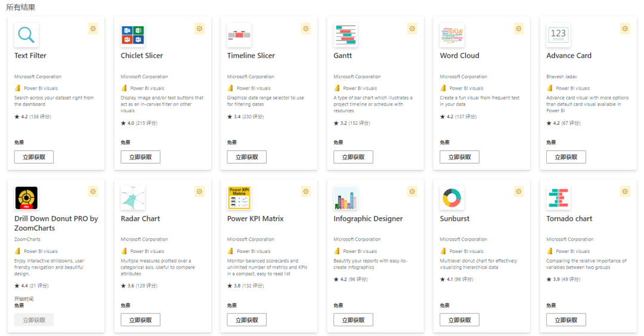
Task: Open the Tornado chart title link
Action: pos(569,219)
